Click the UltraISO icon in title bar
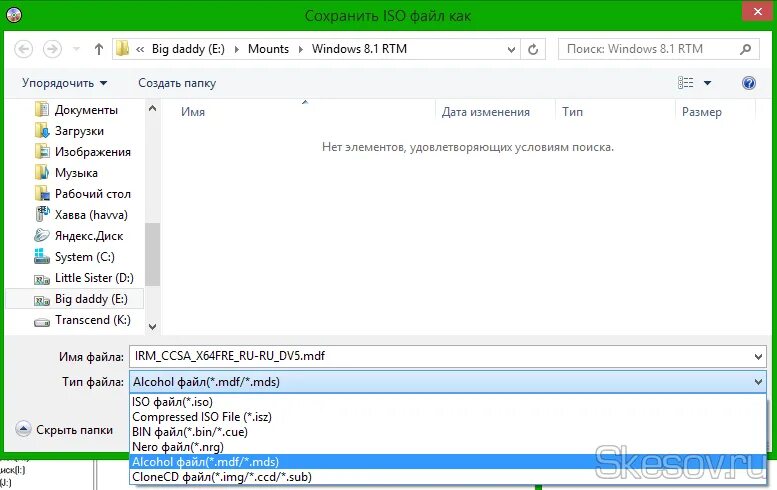 point(14,15)
